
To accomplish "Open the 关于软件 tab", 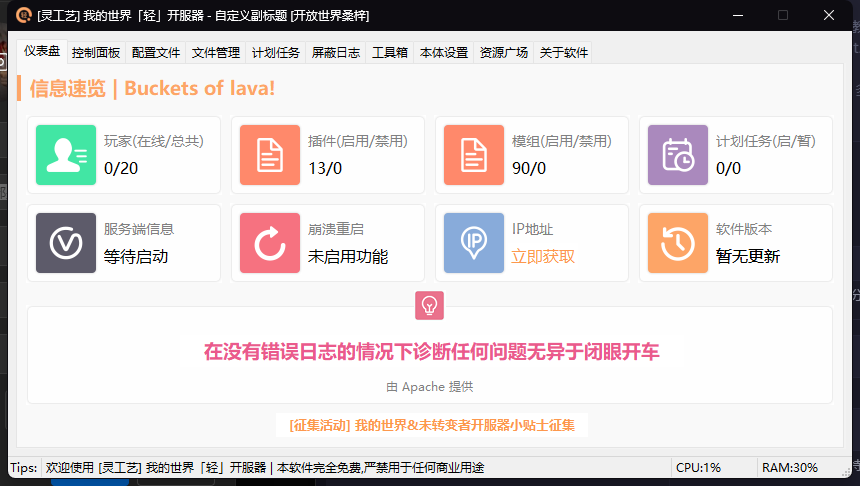I will [x=563, y=53].
